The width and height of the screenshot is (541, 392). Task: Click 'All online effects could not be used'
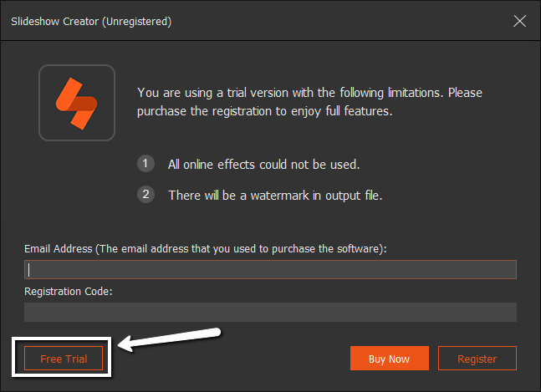[263, 164]
